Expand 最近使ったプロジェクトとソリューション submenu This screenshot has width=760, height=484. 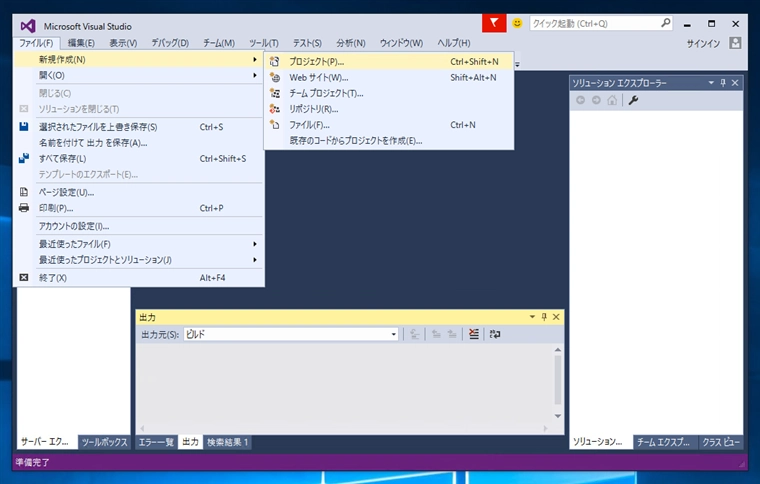(254, 260)
